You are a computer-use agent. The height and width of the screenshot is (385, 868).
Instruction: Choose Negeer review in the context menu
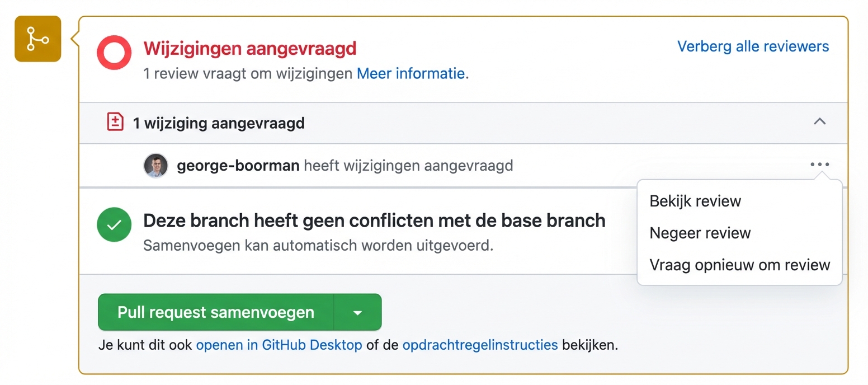point(700,233)
